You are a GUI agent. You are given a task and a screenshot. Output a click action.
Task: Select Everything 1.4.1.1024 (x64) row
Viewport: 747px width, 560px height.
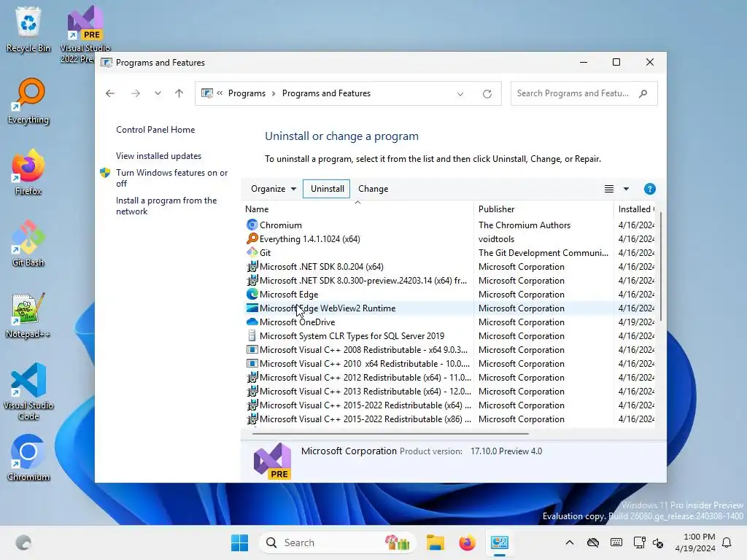click(450, 239)
